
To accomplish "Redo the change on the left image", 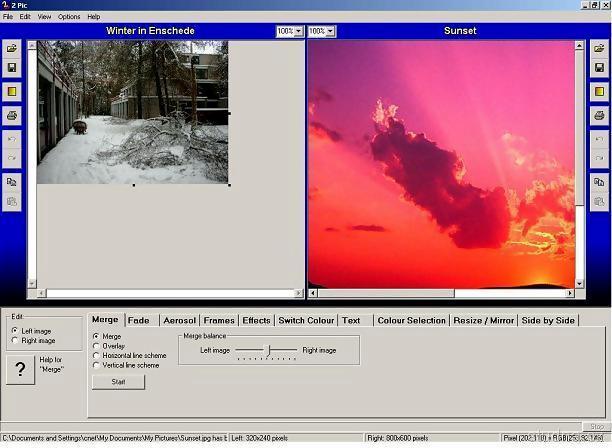I will pos(12,158).
